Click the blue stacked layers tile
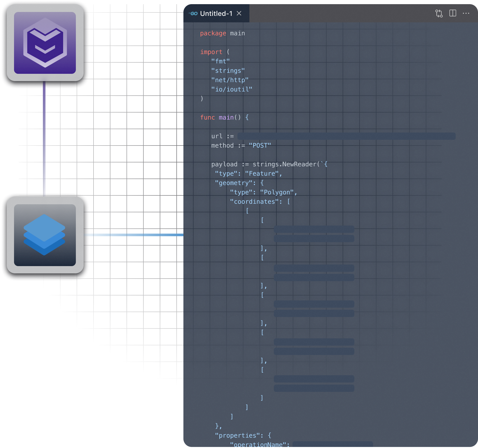This screenshot has height=448, width=478. pos(45,235)
